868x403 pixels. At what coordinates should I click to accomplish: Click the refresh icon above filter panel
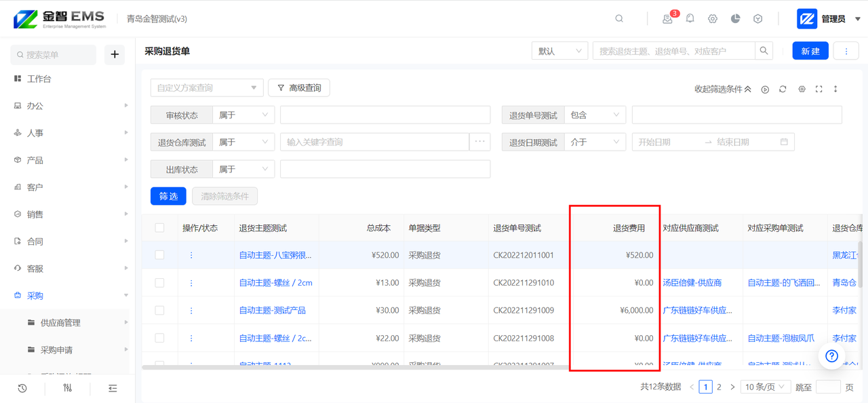tap(783, 89)
